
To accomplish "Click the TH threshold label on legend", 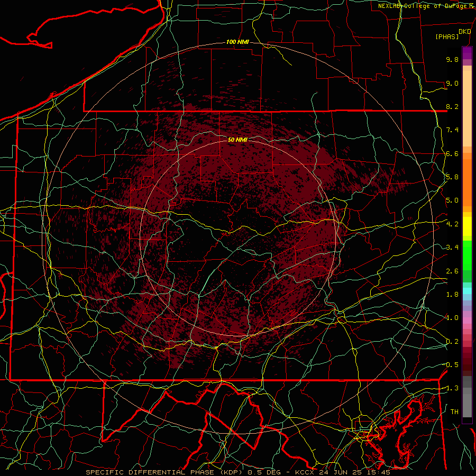I will 454,412.
